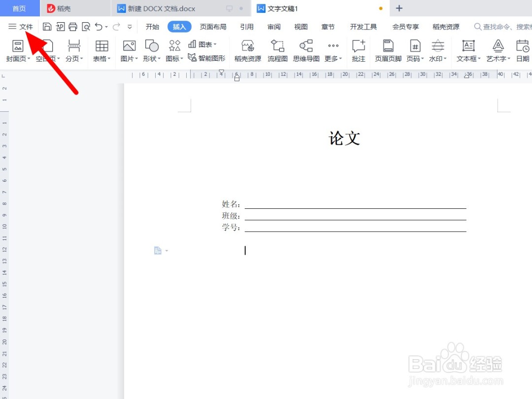Insert a cover page (封面页)
Viewport: 532px width, 399px height.
tap(17, 51)
